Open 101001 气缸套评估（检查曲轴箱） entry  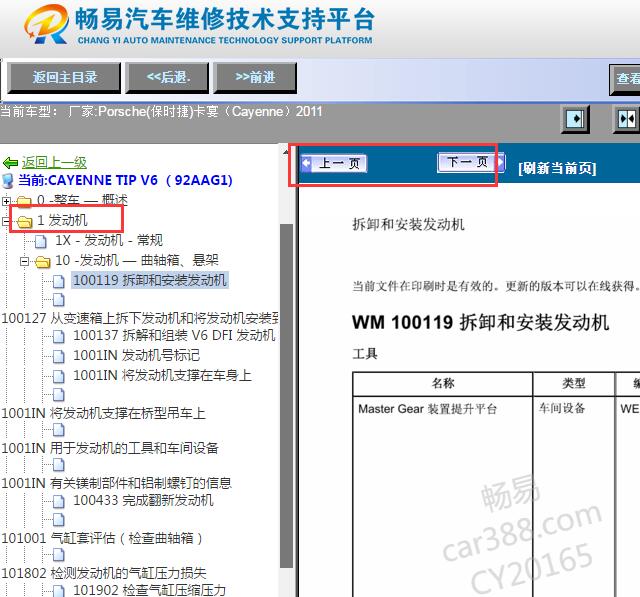click(102, 538)
